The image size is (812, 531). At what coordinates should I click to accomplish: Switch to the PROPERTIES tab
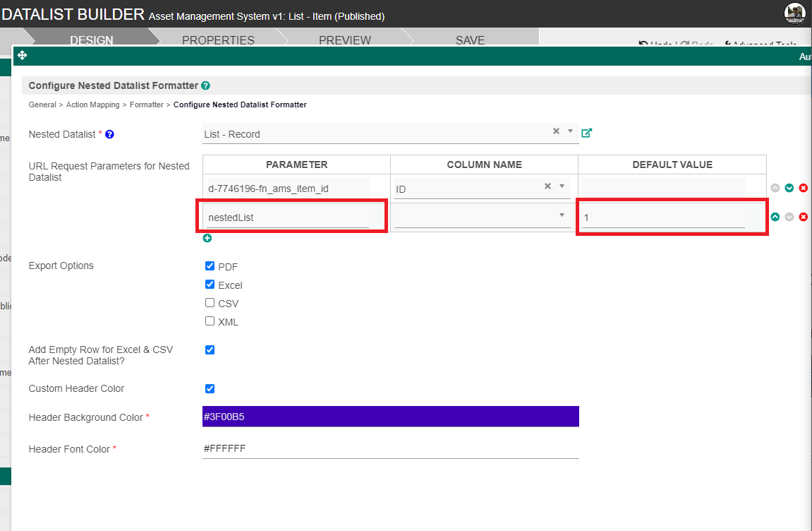(218, 40)
